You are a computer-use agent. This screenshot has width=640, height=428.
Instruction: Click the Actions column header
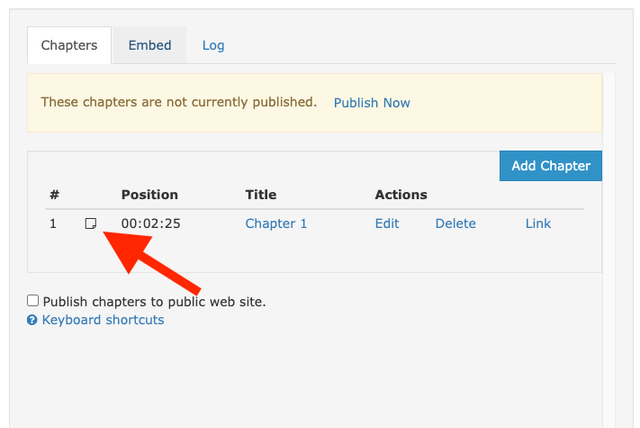click(401, 195)
